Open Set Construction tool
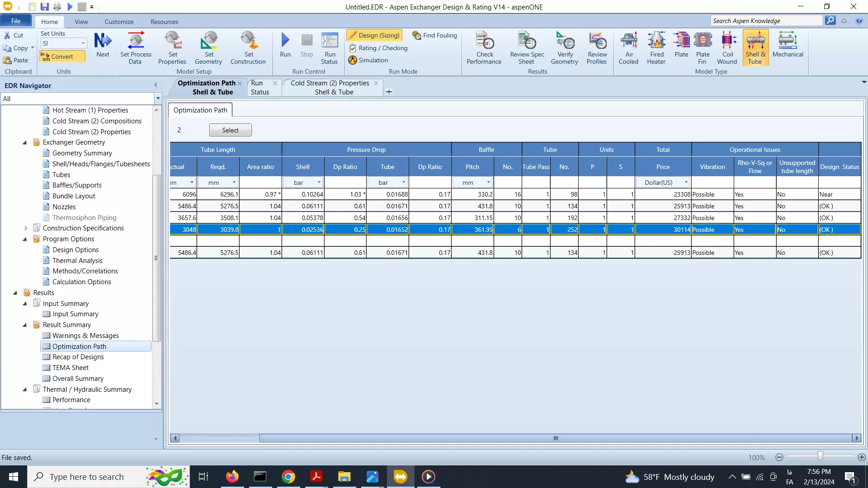The height and width of the screenshot is (488, 868). [x=248, y=48]
